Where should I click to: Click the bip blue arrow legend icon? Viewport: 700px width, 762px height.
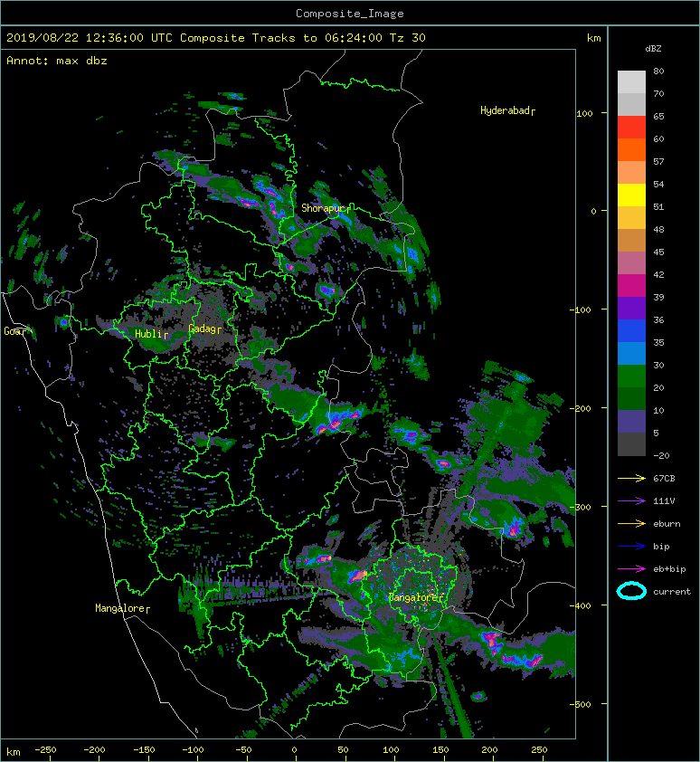(x=631, y=547)
